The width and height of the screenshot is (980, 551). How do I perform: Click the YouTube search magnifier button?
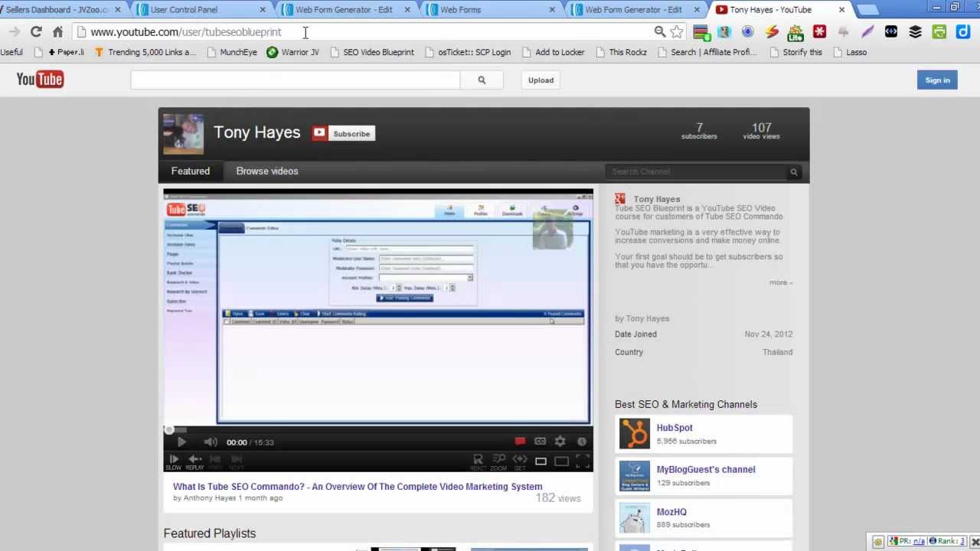482,80
